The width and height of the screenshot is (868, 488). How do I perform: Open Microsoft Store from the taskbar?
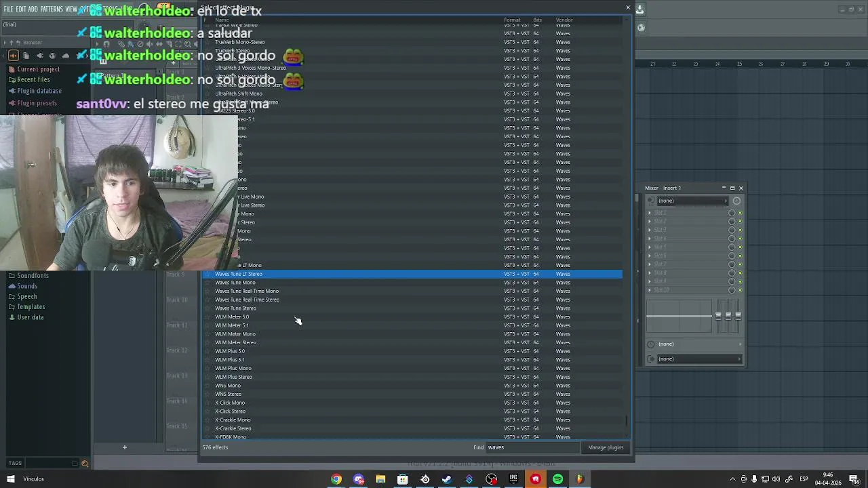[x=403, y=479]
